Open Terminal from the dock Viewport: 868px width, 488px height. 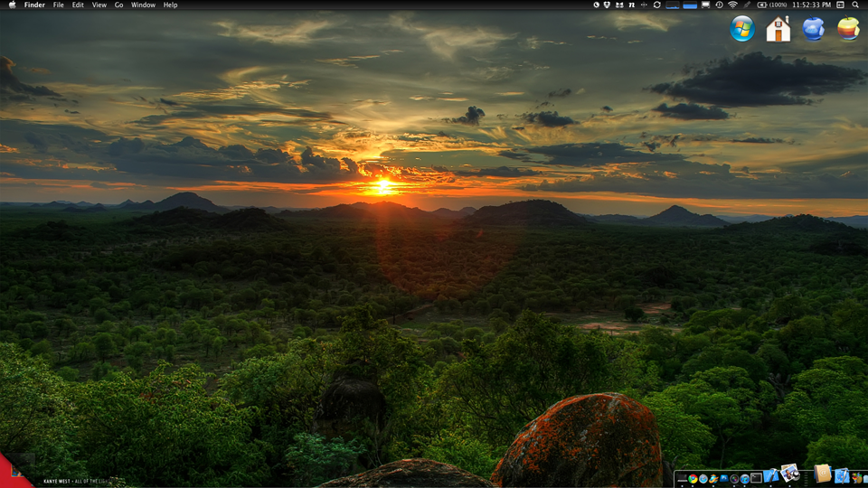pos(756,477)
